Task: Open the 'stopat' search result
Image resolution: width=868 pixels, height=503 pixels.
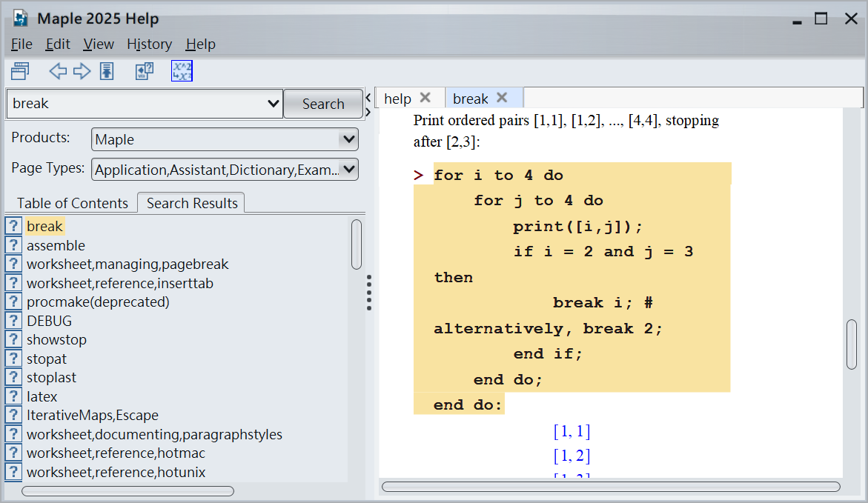Action: click(x=47, y=359)
